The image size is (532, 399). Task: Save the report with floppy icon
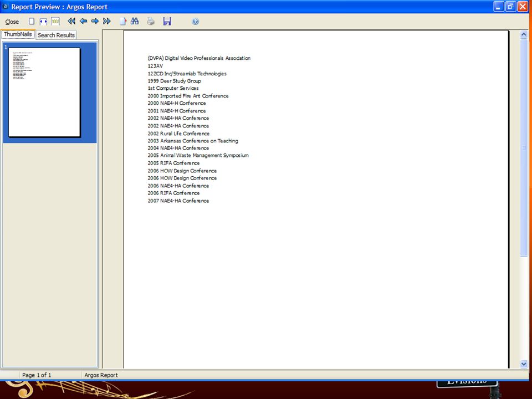(167, 22)
